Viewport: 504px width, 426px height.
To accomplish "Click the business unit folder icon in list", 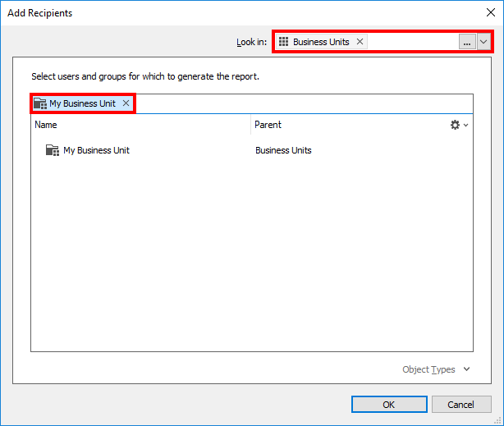I will 53,150.
